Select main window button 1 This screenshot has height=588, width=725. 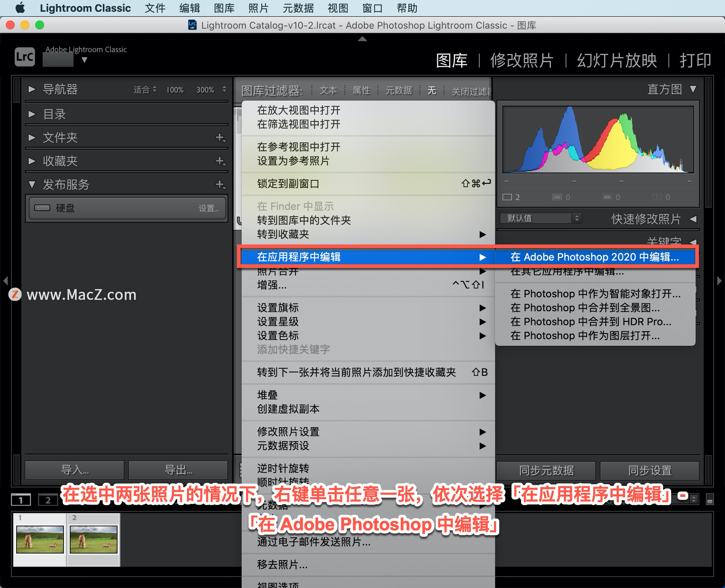(21, 500)
